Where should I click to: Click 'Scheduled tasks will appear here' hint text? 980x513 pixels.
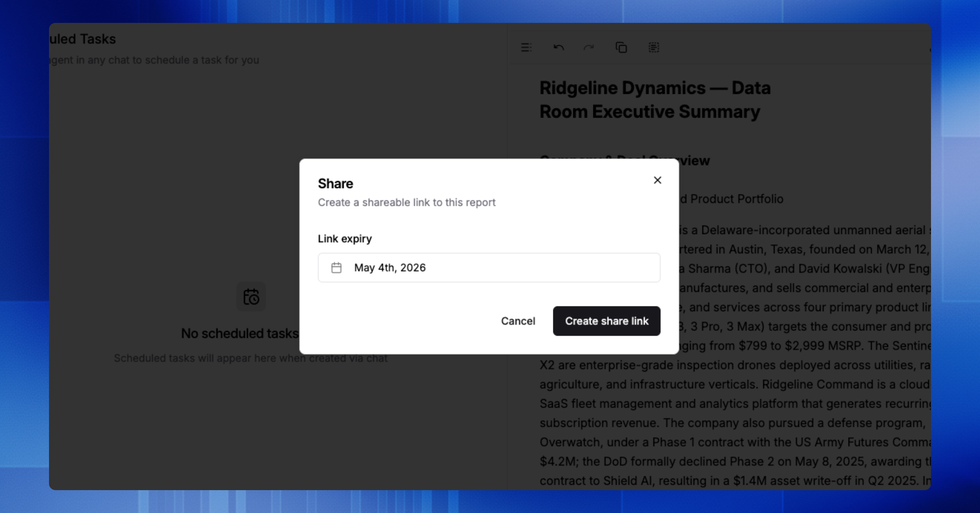click(x=251, y=358)
